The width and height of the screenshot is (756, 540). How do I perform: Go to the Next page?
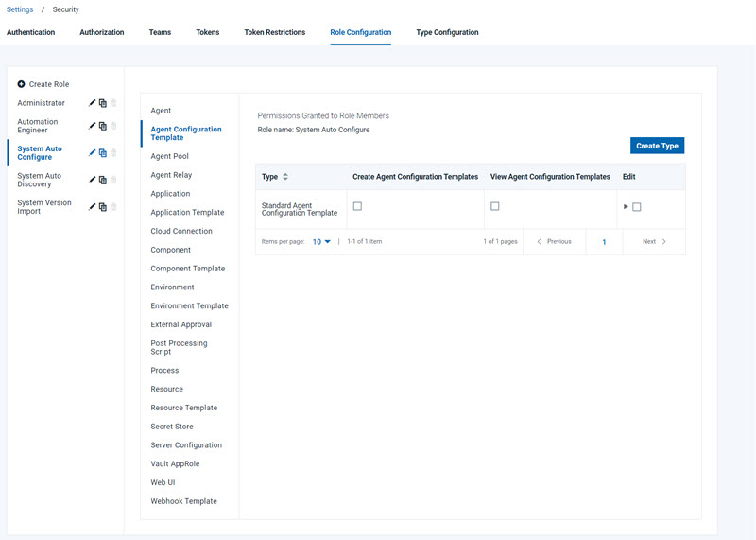click(x=654, y=242)
